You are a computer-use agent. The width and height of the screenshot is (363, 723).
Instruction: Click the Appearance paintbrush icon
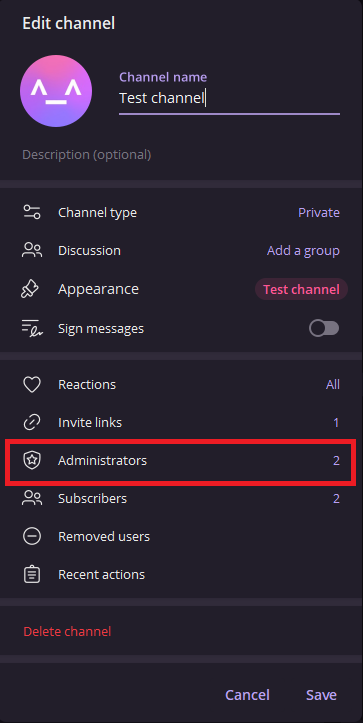tap(32, 289)
